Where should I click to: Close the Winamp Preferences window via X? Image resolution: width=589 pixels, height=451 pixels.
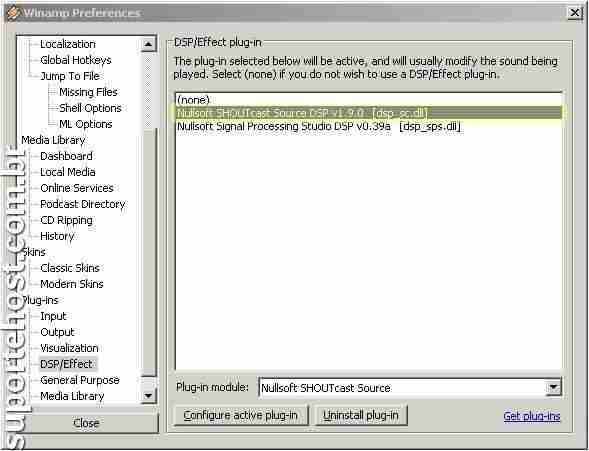(575, 13)
